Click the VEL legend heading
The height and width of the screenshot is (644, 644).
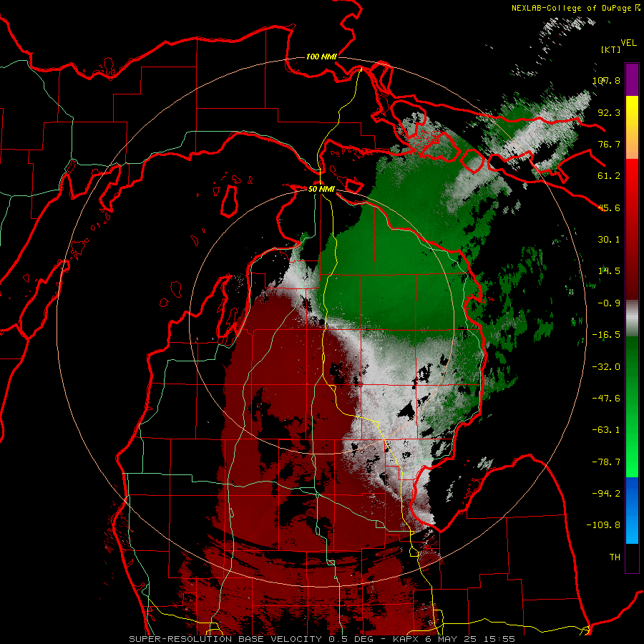click(628, 43)
